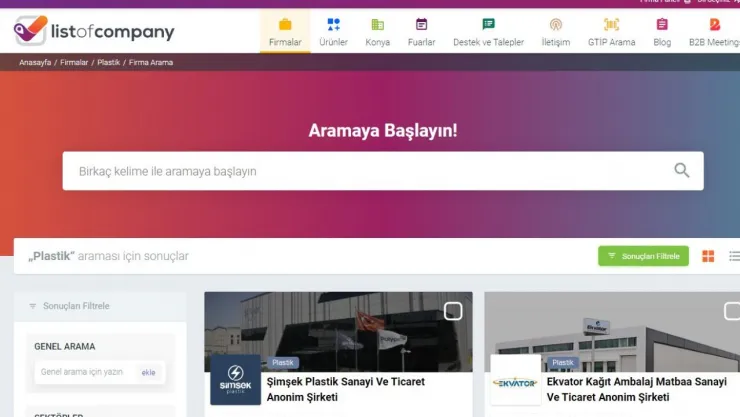Image resolution: width=740 pixels, height=417 pixels.
Task: Click the green Sonuçları Filtrele button
Action: [x=643, y=256]
